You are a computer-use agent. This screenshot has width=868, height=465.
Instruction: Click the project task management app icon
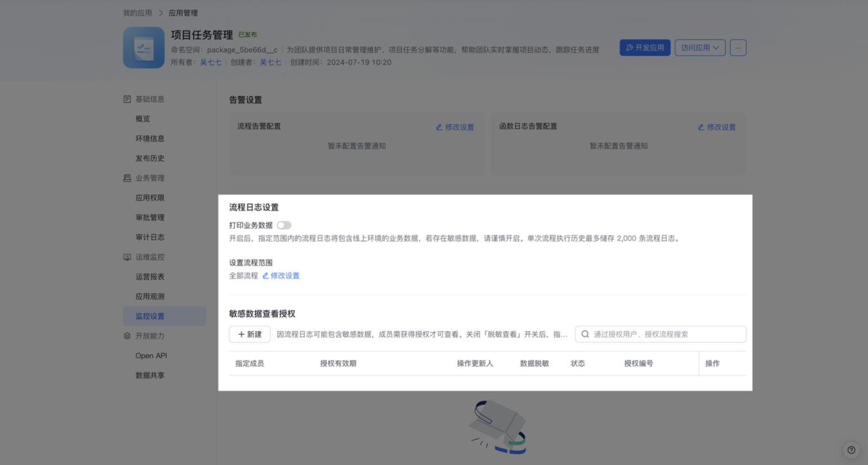pos(144,48)
